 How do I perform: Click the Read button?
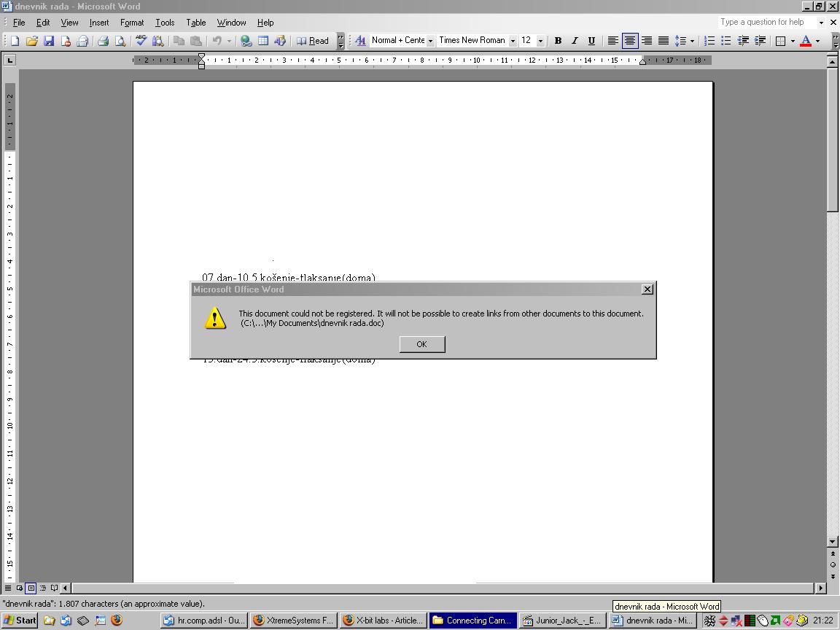click(313, 41)
